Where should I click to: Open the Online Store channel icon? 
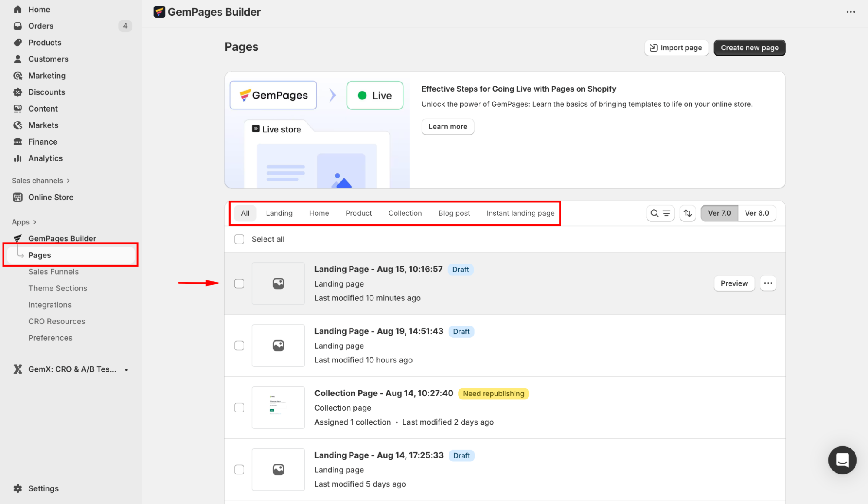(18, 198)
